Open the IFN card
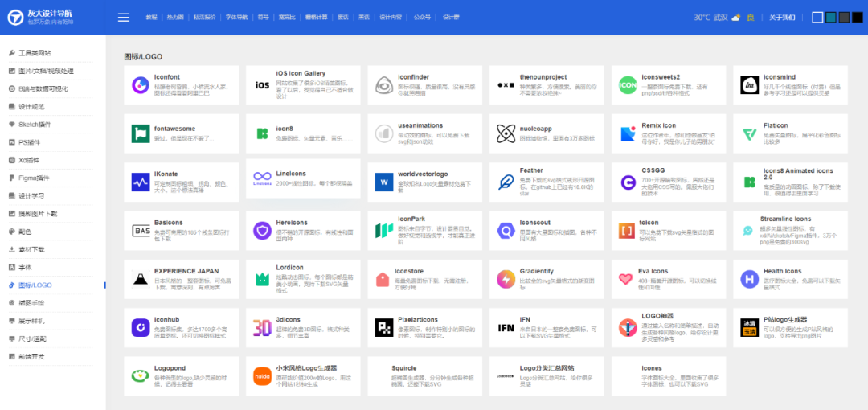Screen dimensions: 868x410 [547, 327]
